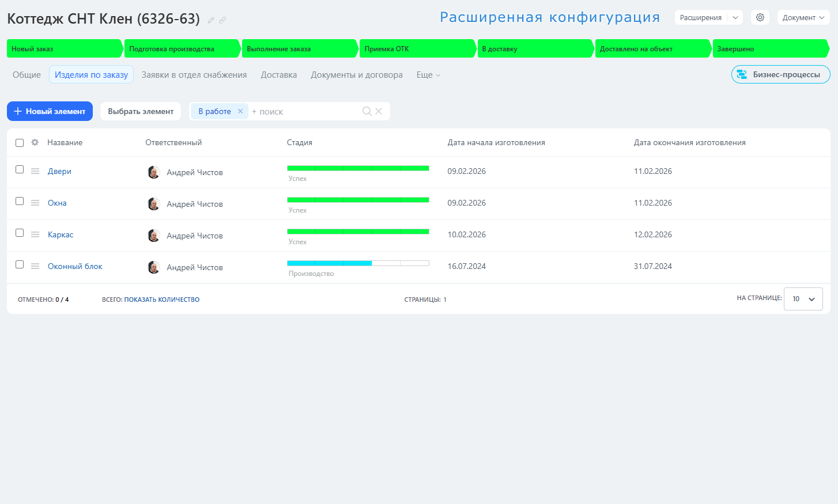Screen dimensions: 838x504
Task: Toggle the select-all checkbox in header
Action: tap(20, 143)
